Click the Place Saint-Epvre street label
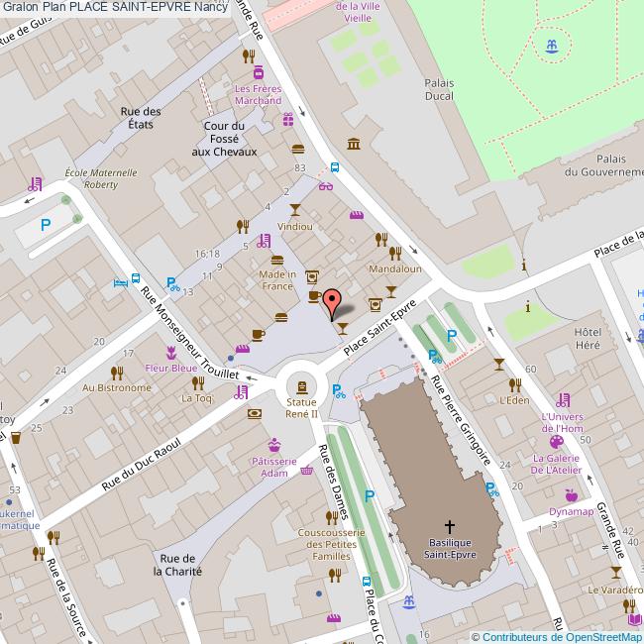644x644 pixels. click(376, 330)
